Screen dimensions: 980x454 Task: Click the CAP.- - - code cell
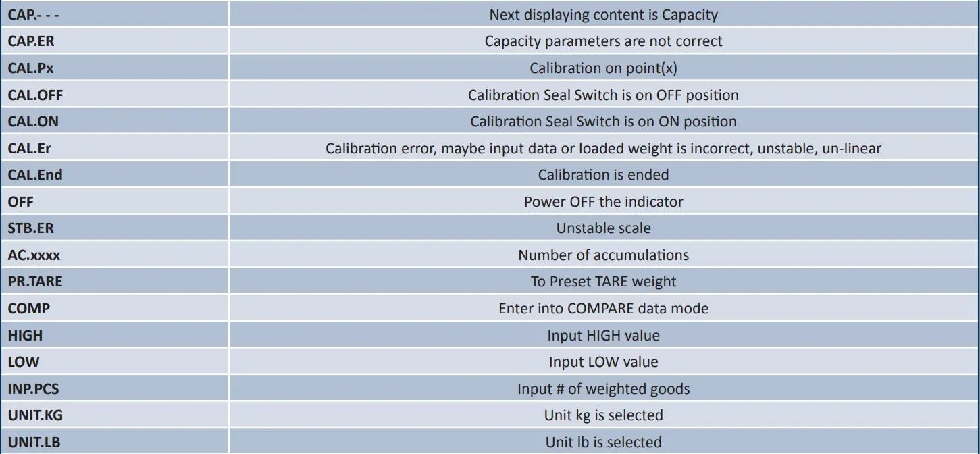[33, 14]
